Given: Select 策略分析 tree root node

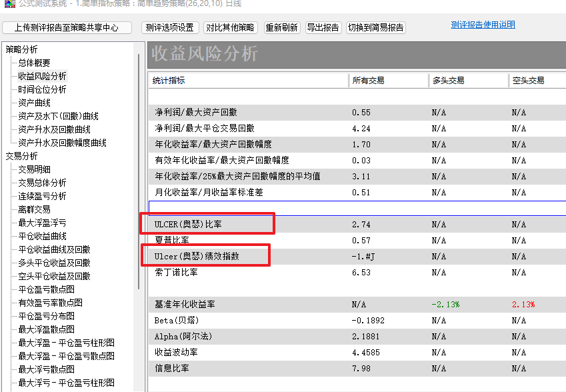Looking at the screenshot, I should [x=21, y=49].
